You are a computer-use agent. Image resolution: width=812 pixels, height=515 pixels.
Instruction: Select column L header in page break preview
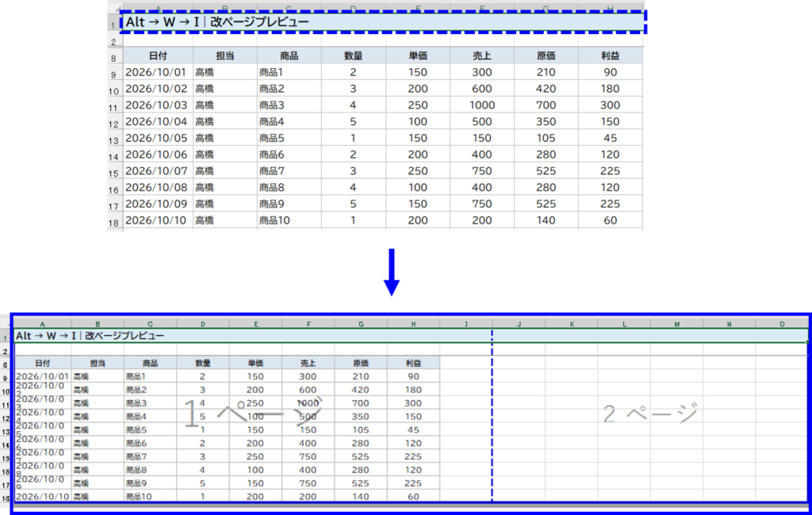click(x=624, y=324)
